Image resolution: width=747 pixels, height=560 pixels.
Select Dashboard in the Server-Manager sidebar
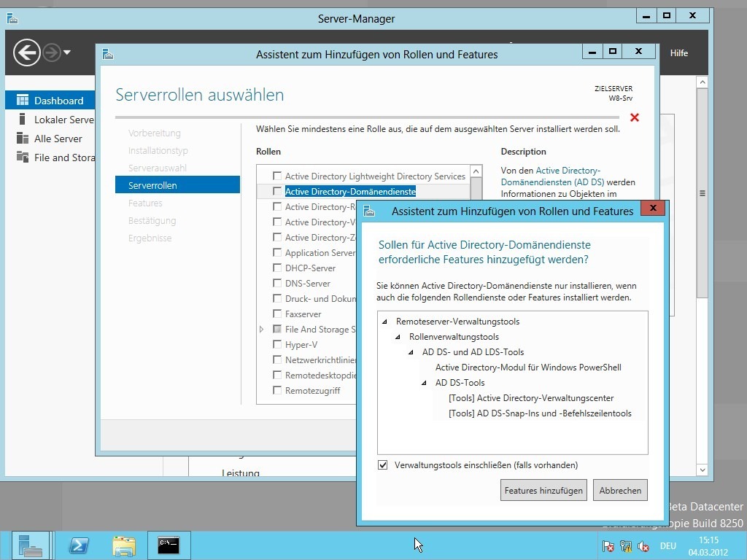50,101
